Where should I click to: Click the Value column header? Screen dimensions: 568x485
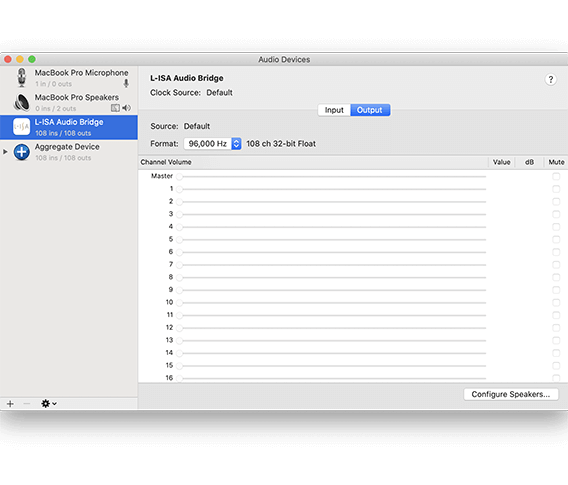(x=501, y=162)
